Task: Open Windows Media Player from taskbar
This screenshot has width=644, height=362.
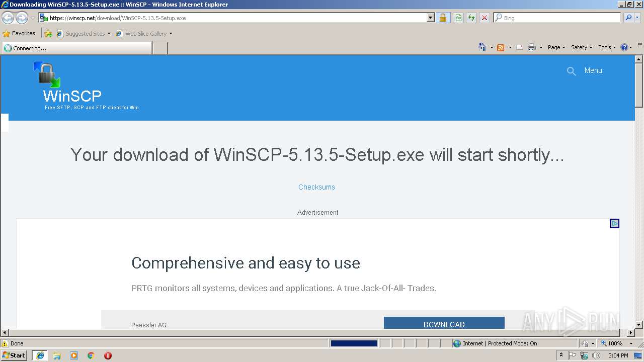Action: 74,355
